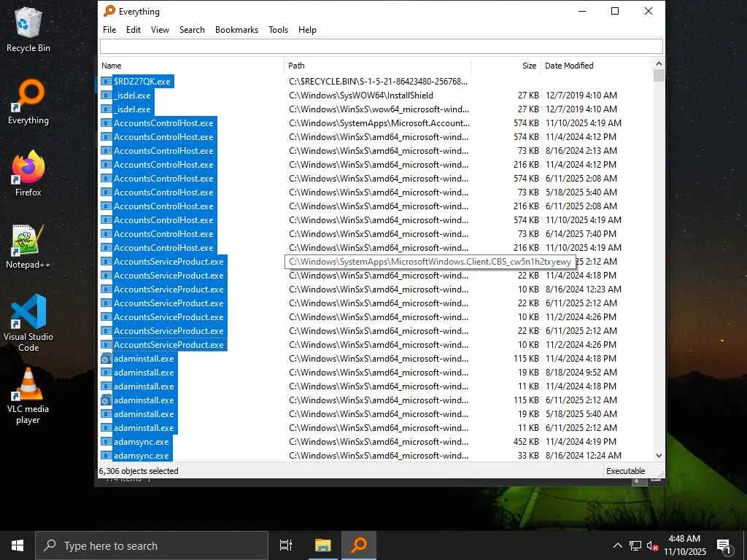Viewport: 747px width, 560px height.
Task: Select adaminstall.exe dated 5/18/2025 5:40 AM
Action: coord(144,414)
